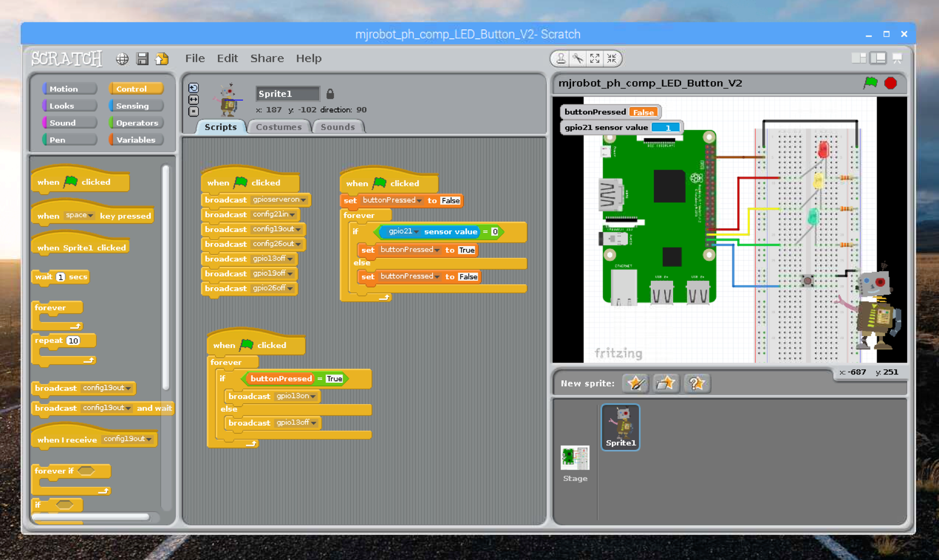Viewport: 939px width, 560px height.
Task: Select the shrink sprite tool
Action: tap(612, 59)
